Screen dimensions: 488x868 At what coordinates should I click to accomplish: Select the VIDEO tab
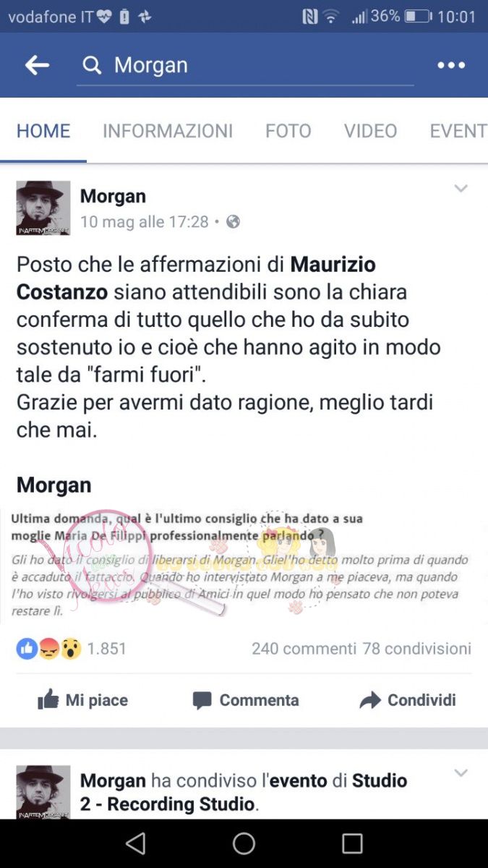370,131
